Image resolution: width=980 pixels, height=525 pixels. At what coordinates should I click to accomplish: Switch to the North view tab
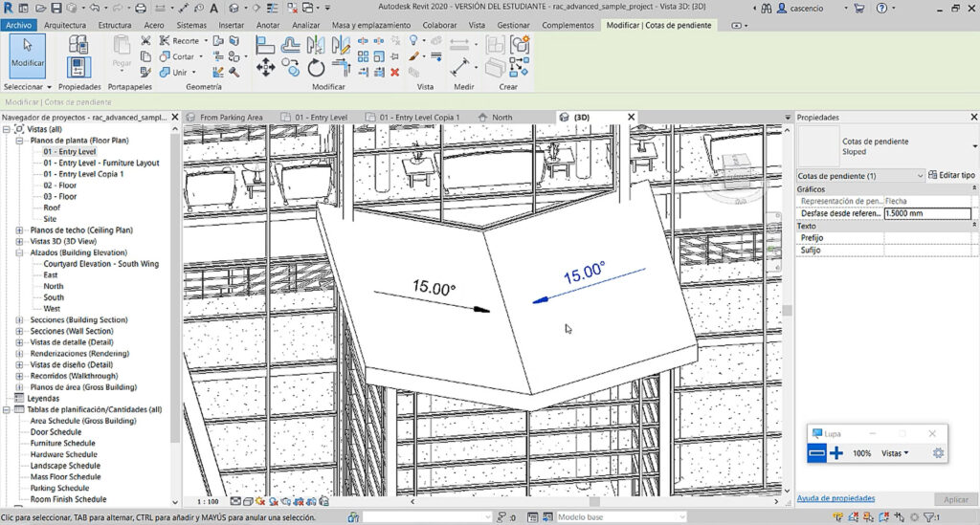click(502, 118)
